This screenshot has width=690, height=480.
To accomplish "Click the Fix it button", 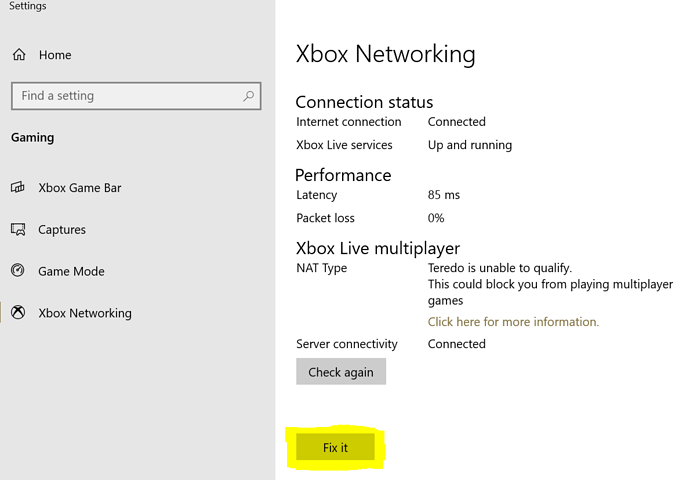I will coord(335,447).
